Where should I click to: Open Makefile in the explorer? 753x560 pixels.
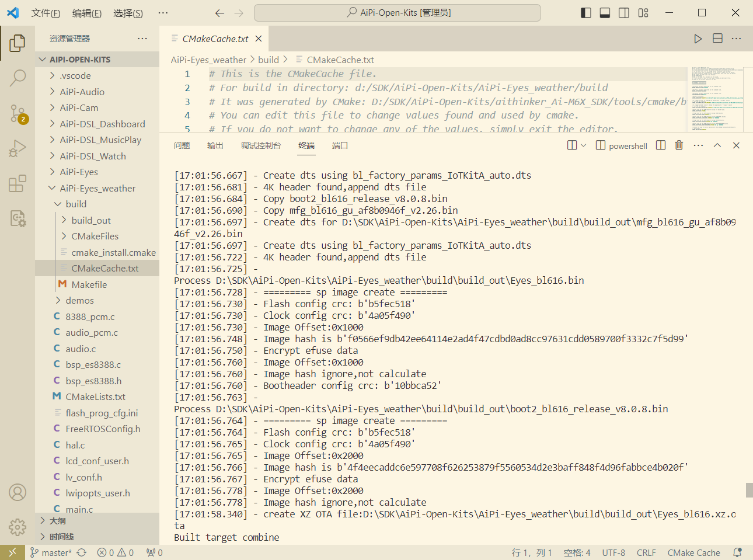(x=97, y=284)
